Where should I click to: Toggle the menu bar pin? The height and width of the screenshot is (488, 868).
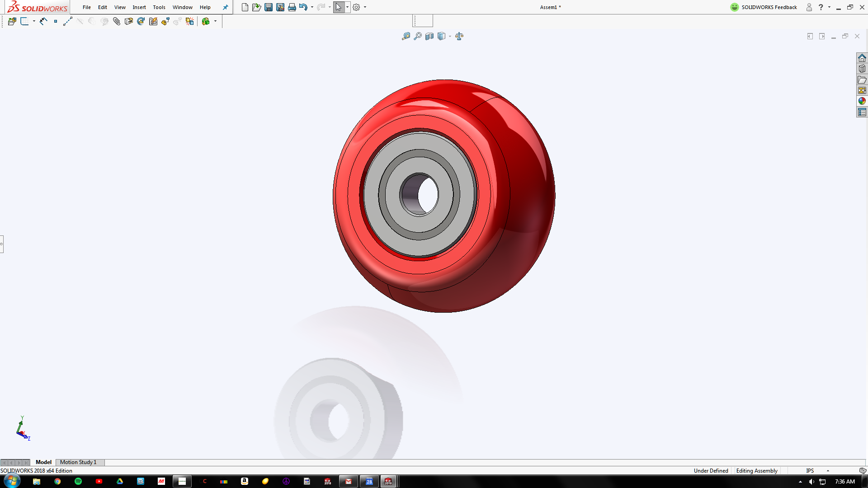coord(226,7)
